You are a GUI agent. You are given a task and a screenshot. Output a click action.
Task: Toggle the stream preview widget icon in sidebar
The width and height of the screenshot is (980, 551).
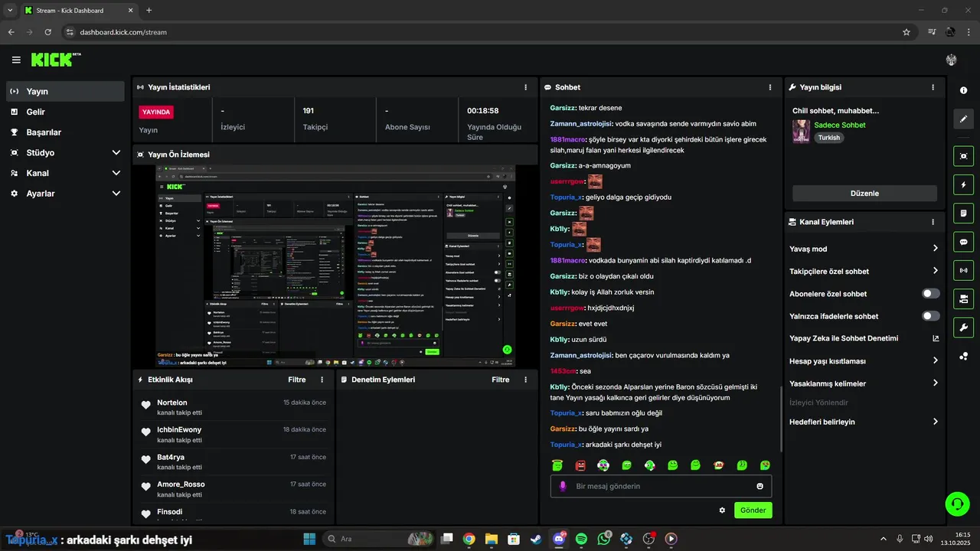click(963, 156)
